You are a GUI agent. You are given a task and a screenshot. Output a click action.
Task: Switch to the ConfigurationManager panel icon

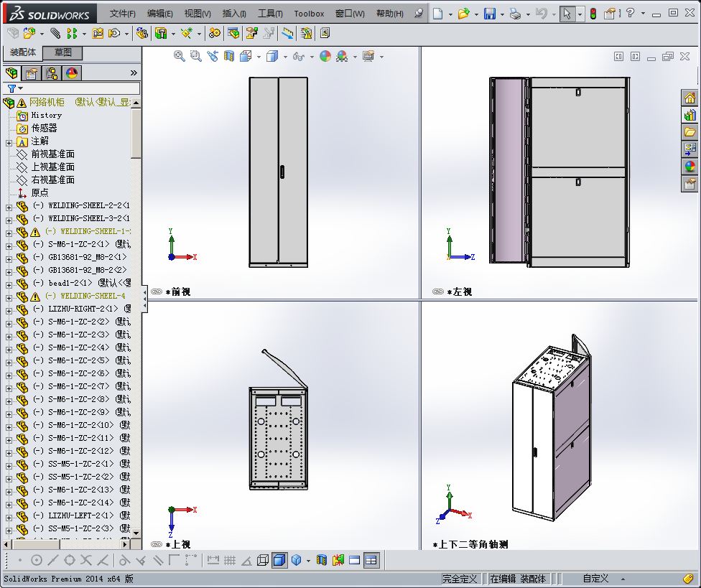(x=52, y=73)
